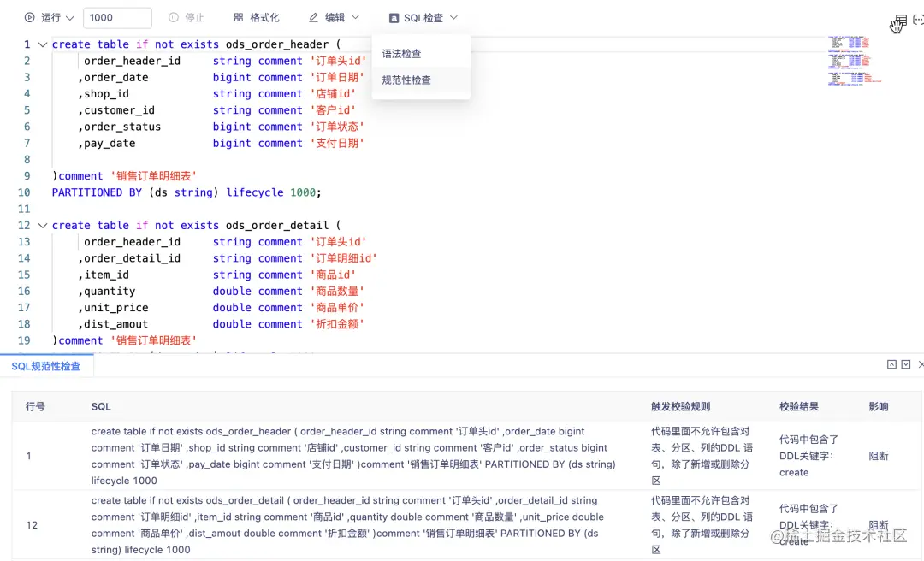
Task: Collapse the create table block at line 1
Action: pyautogui.click(x=43, y=44)
